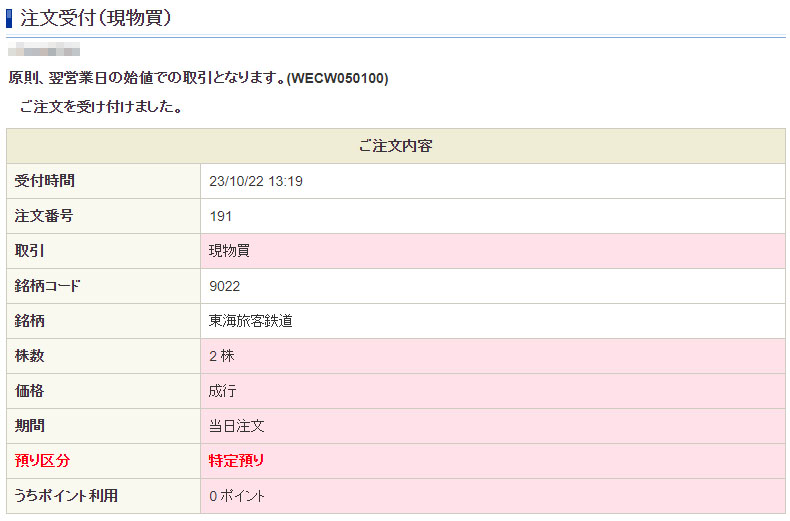
Task: Click the 注文番号 row label
Action: click(x=43, y=216)
